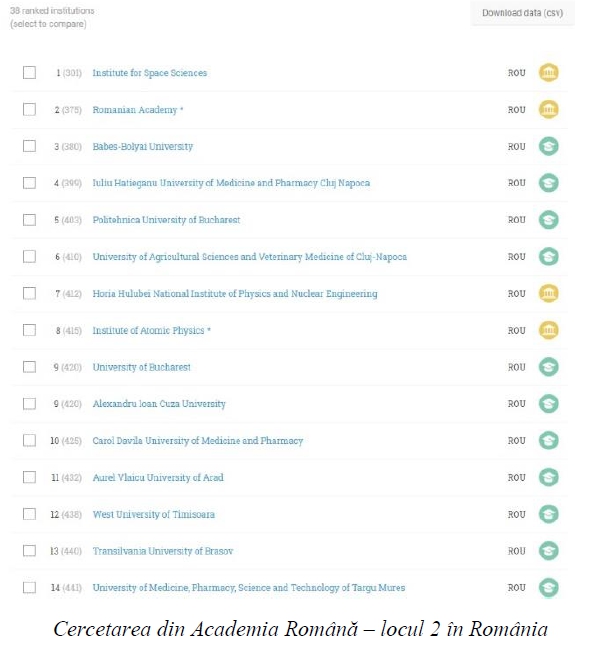Click the Aurel Vlaicu University green cap icon
Screen dimensions: 589x645
coord(548,477)
